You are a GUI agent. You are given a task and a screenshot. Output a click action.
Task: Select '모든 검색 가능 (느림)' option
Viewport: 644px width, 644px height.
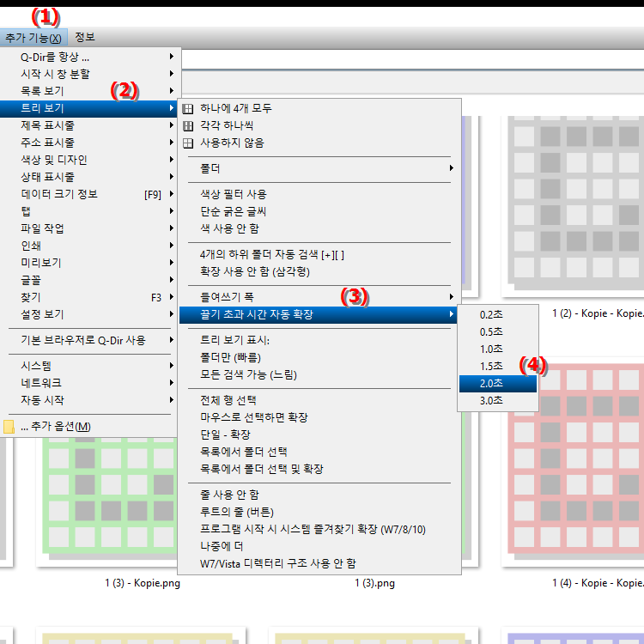click(319, 375)
